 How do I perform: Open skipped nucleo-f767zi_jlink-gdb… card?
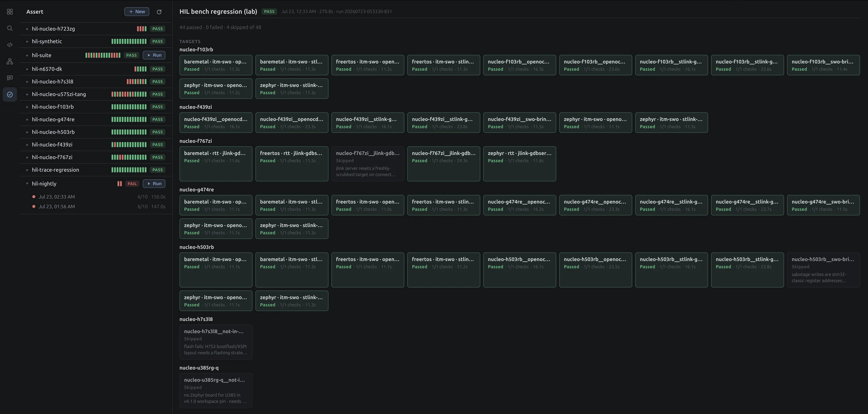[x=368, y=164]
